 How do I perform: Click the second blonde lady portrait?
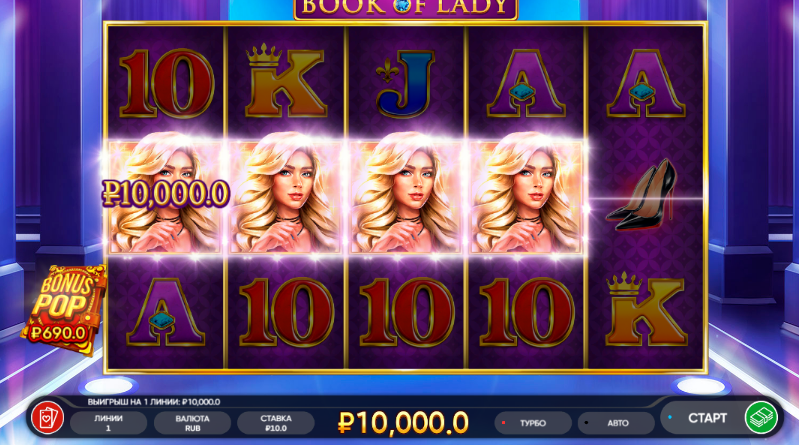click(285, 197)
